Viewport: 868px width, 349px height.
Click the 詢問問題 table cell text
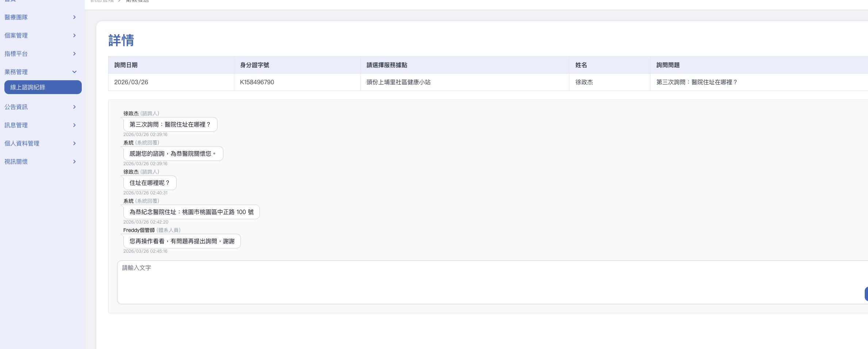coord(696,82)
